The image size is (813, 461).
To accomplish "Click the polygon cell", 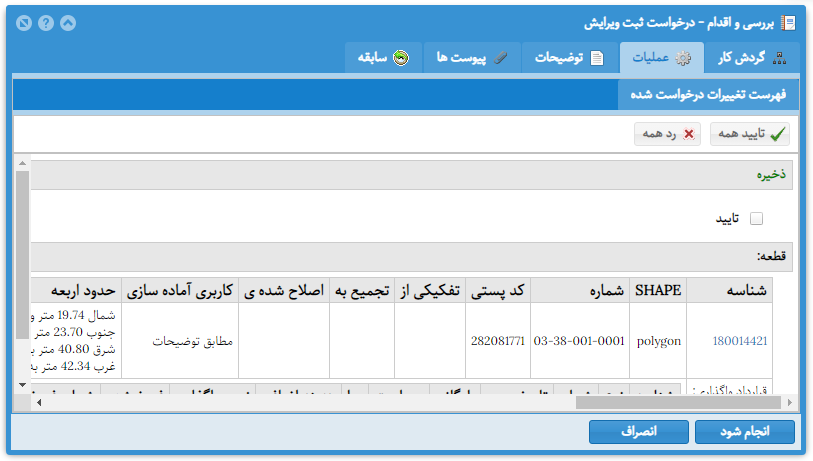I will click(658, 341).
